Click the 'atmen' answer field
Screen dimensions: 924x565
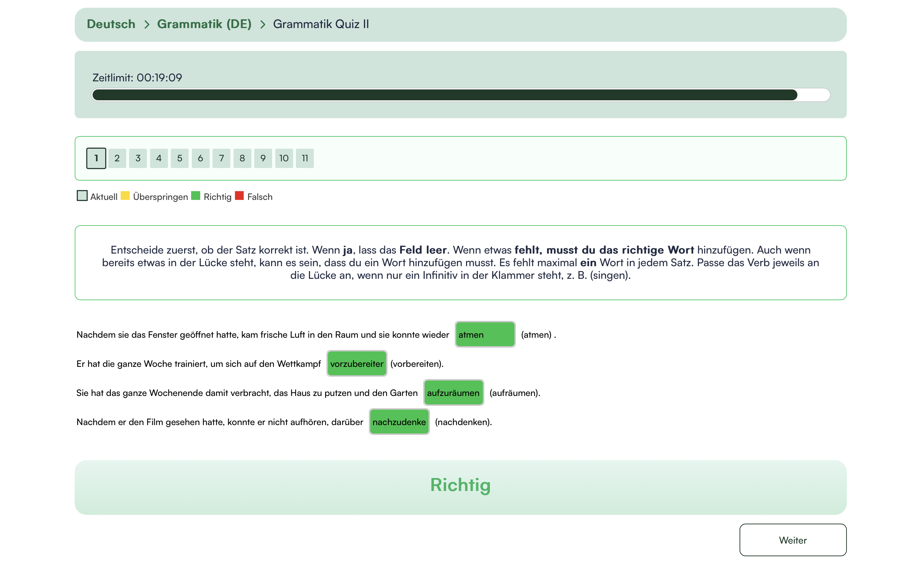click(485, 334)
